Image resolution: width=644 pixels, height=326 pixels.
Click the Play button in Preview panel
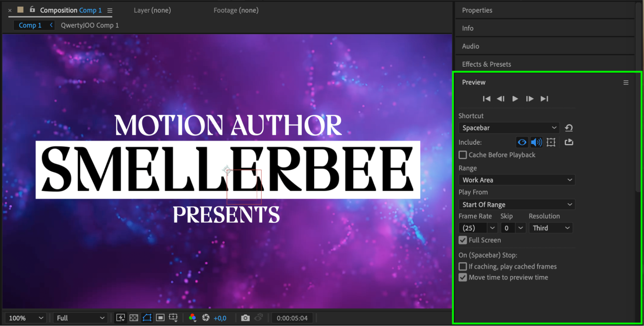pos(515,99)
